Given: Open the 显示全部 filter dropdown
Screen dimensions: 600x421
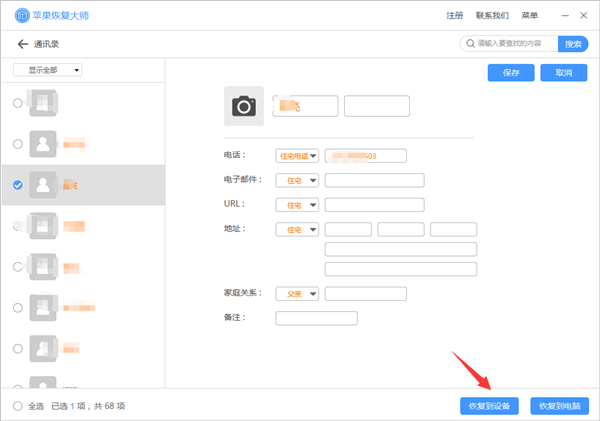Looking at the screenshot, I should click(x=47, y=70).
